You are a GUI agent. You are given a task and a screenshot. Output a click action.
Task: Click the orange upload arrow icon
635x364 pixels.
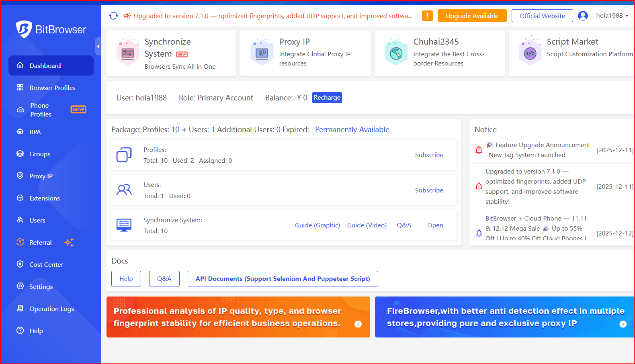point(427,16)
